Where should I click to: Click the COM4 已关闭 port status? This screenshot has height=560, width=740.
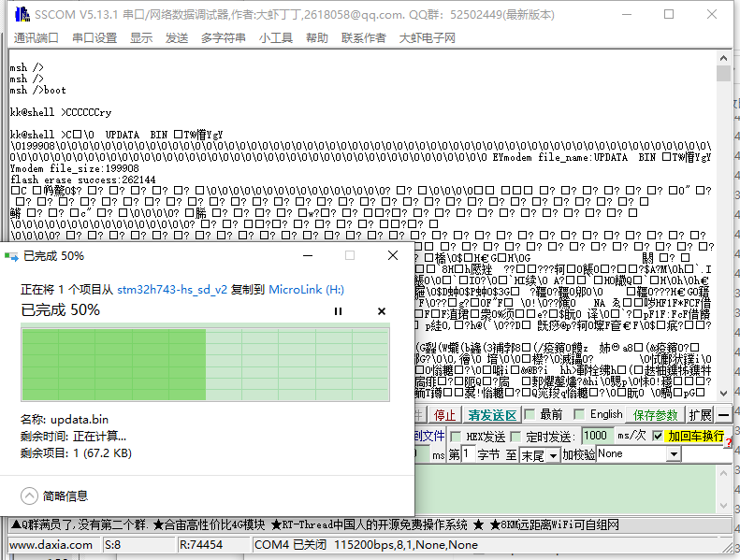[x=365, y=545]
